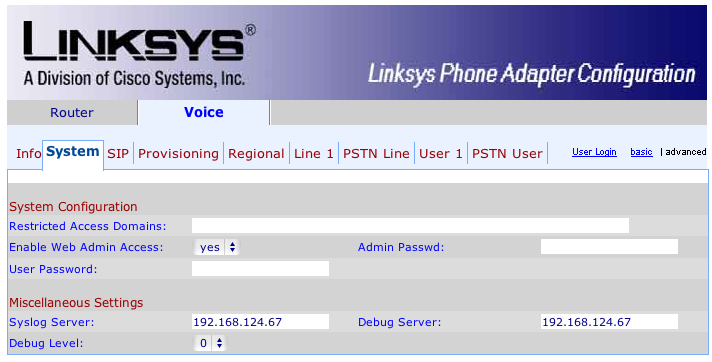712x362 pixels.
Task: Switch to basic view link
Action: [641, 152]
